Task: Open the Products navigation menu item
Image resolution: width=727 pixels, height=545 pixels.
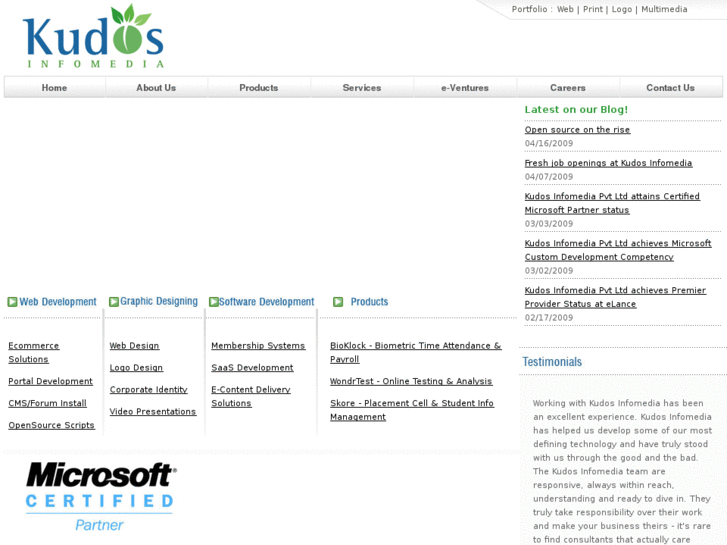Action: (x=259, y=88)
